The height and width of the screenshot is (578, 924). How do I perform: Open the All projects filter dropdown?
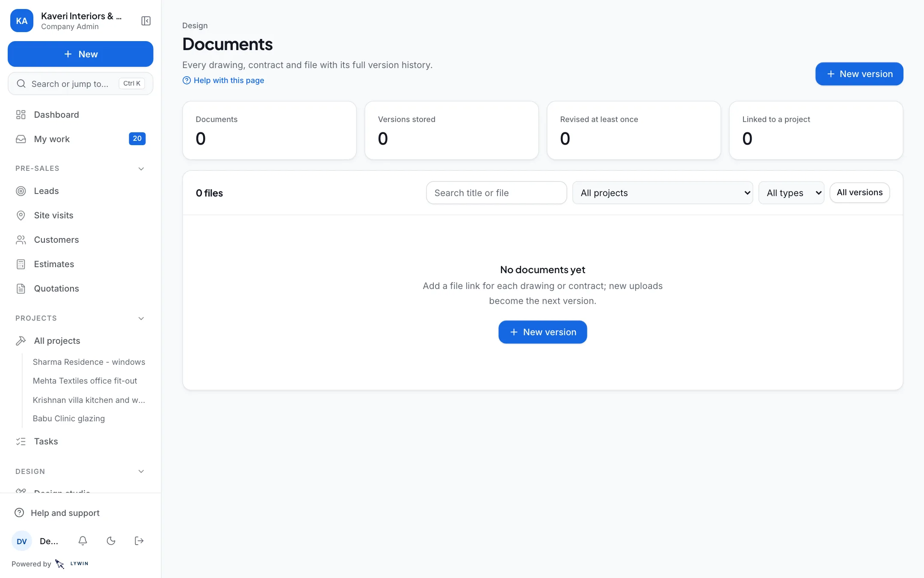coord(663,193)
